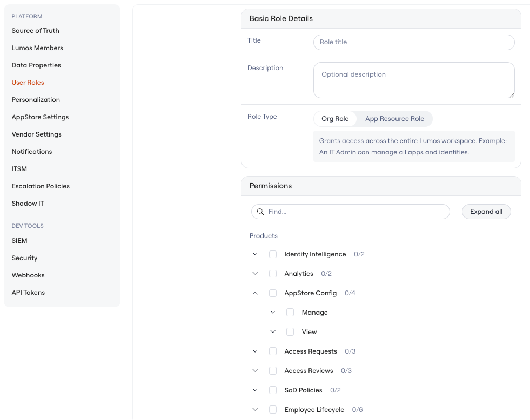
Task: Expand the SoD Policies group
Action: pyautogui.click(x=255, y=390)
